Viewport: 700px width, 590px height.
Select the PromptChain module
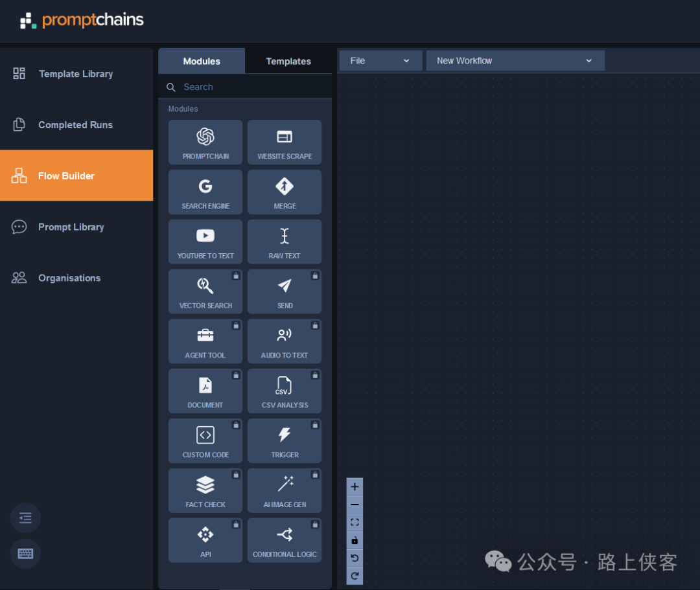click(x=205, y=142)
